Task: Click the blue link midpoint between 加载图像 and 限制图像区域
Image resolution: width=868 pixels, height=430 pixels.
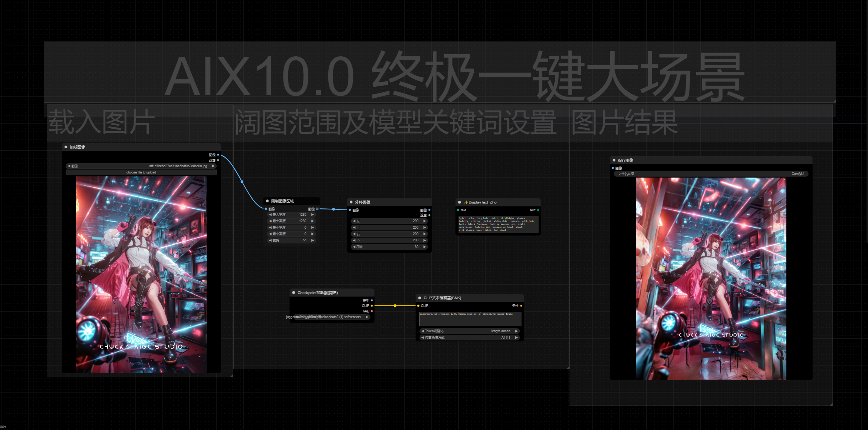Action: [x=242, y=182]
